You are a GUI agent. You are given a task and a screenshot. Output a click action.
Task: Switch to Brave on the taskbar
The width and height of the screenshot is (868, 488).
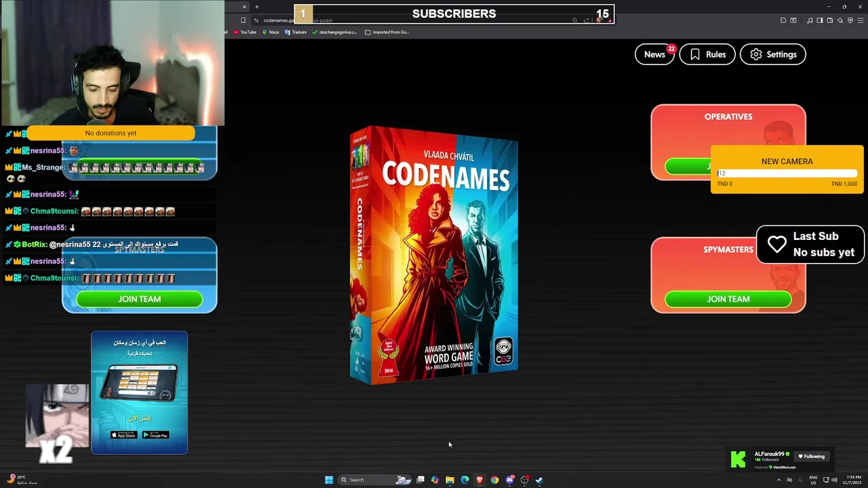pos(479,480)
